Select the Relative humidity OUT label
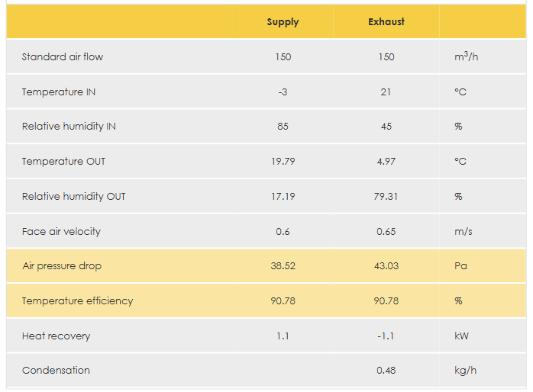This screenshot has height=392, width=533. click(73, 197)
